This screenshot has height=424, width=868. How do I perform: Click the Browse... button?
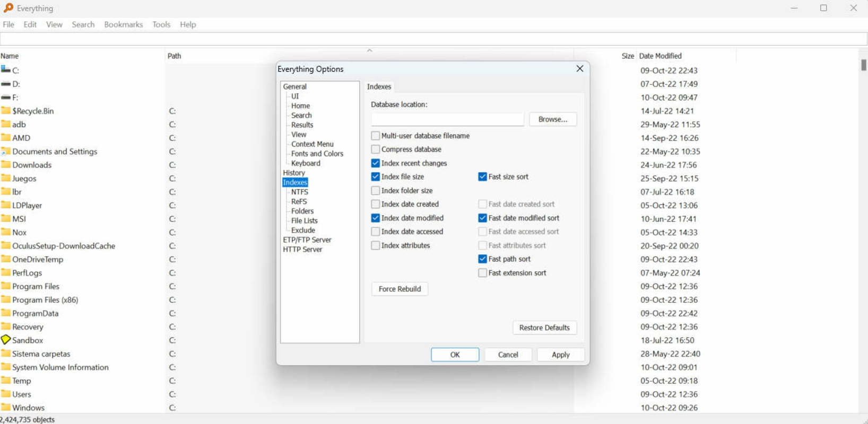pyautogui.click(x=553, y=119)
